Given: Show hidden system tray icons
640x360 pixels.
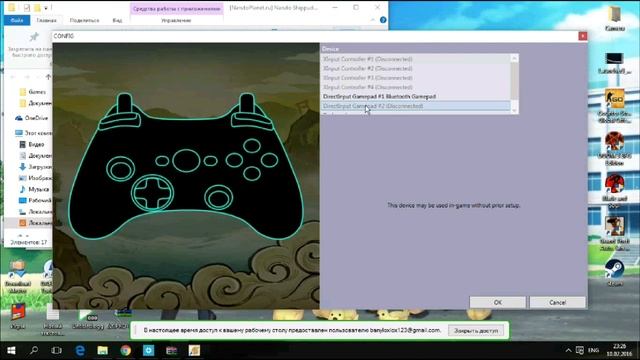Looking at the screenshot, I should click(568, 350).
